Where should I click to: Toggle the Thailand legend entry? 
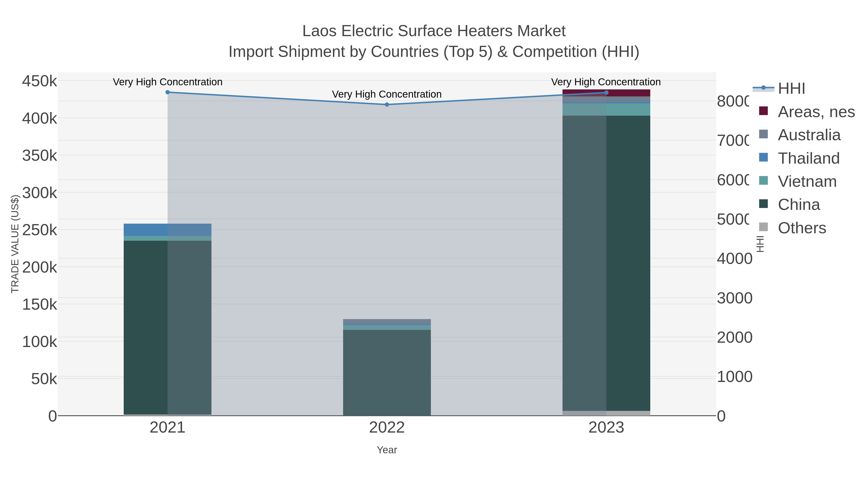pyautogui.click(x=799, y=158)
